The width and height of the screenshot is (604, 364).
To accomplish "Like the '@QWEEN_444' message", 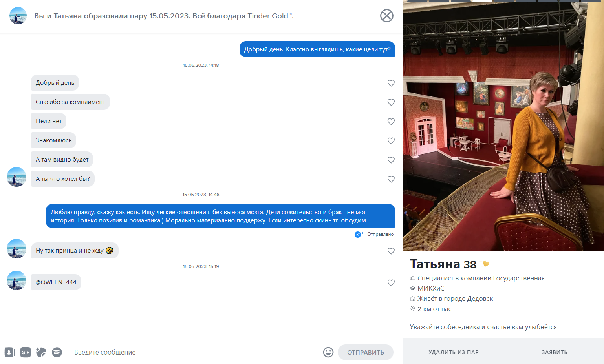I will point(391,283).
